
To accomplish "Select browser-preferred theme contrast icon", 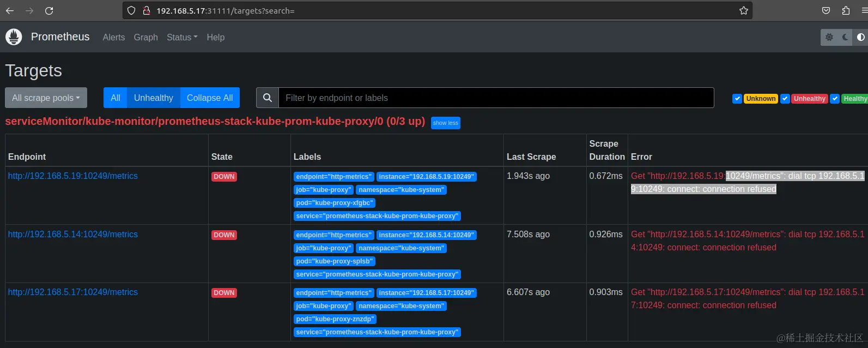I will (860, 37).
